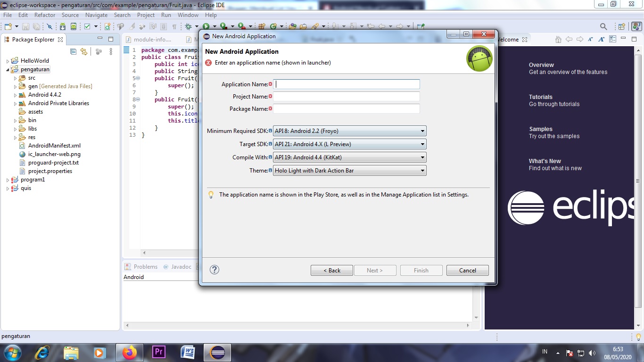Switch to the Problems tab
This screenshot has width=644, height=362.
pos(141,267)
